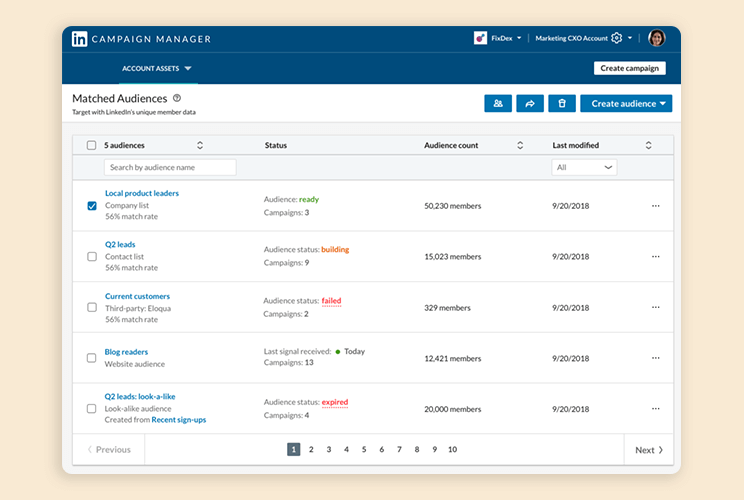Toggle the select all audiences checkbox

pyautogui.click(x=92, y=145)
